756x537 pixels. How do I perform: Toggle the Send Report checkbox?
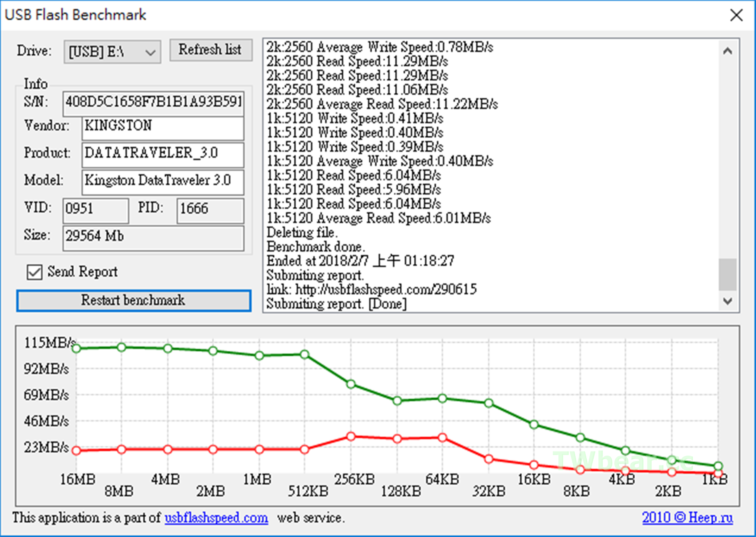pyautogui.click(x=35, y=272)
